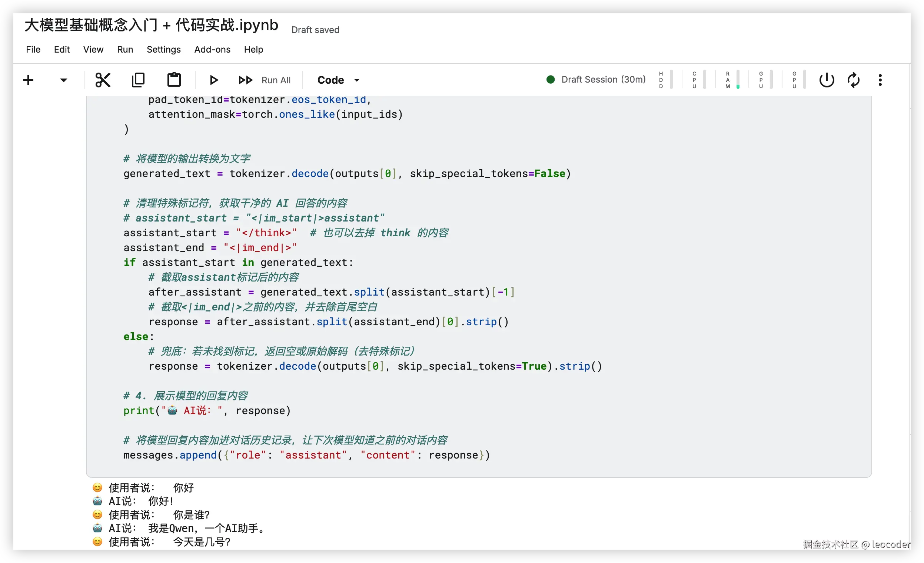The height and width of the screenshot is (563, 924).
Task: Restart session with the refresh icon
Action: coord(854,80)
